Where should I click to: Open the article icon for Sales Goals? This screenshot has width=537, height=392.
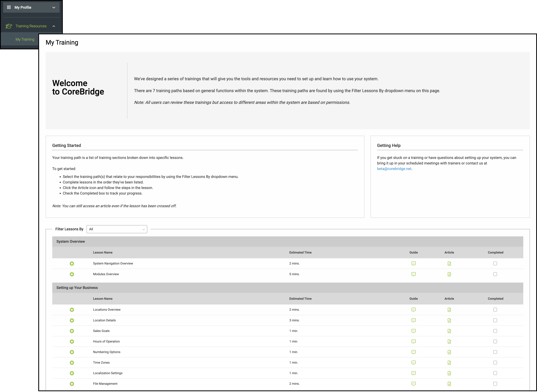(449, 331)
